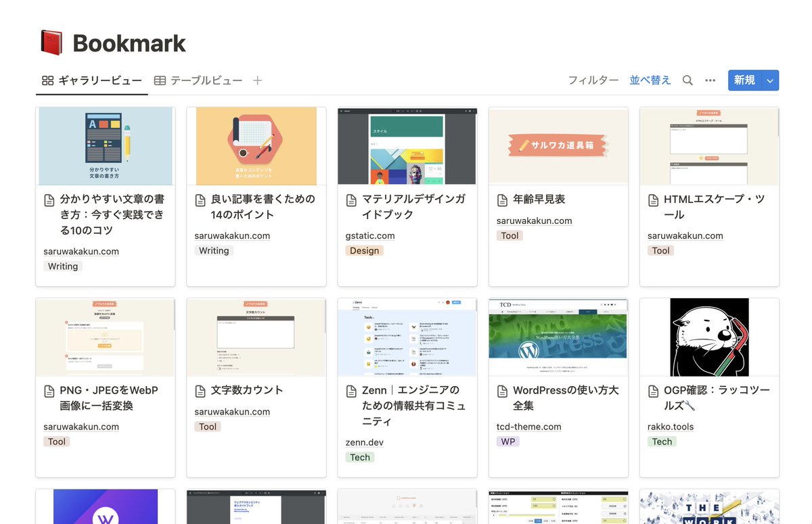This screenshot has height=524, width=812.
Task: Open PNG・JPEGをWebP画像に一括変換 title
Action: [108, 398]
